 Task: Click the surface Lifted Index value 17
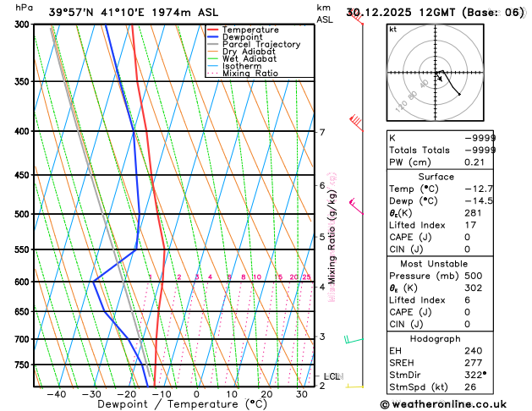[x=470, y=225]
